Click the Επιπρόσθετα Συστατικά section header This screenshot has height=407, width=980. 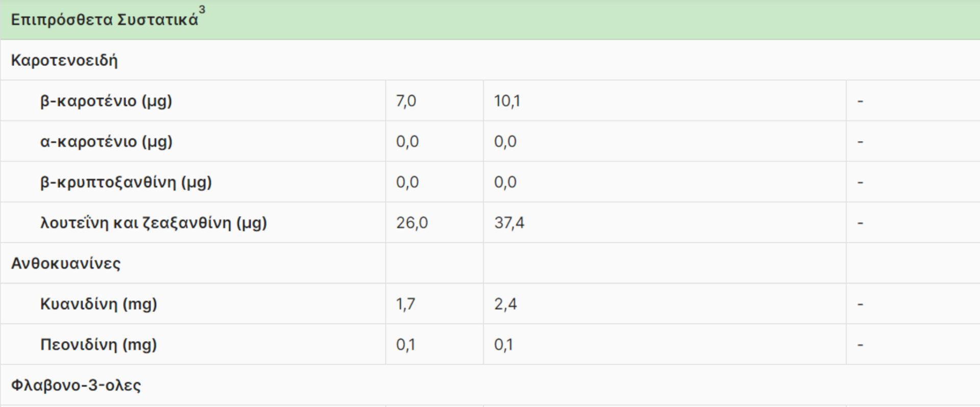pyautogui.click(x=104, y=20)
